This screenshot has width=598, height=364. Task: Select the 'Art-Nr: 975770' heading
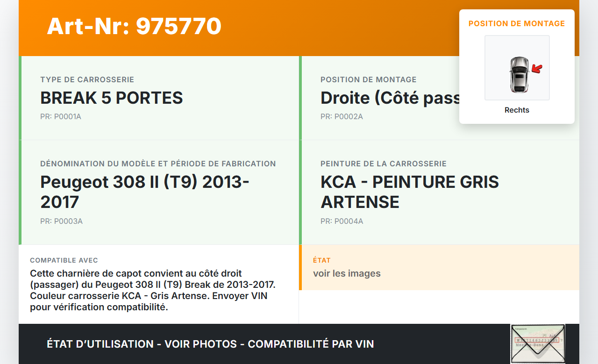[134, 26]
